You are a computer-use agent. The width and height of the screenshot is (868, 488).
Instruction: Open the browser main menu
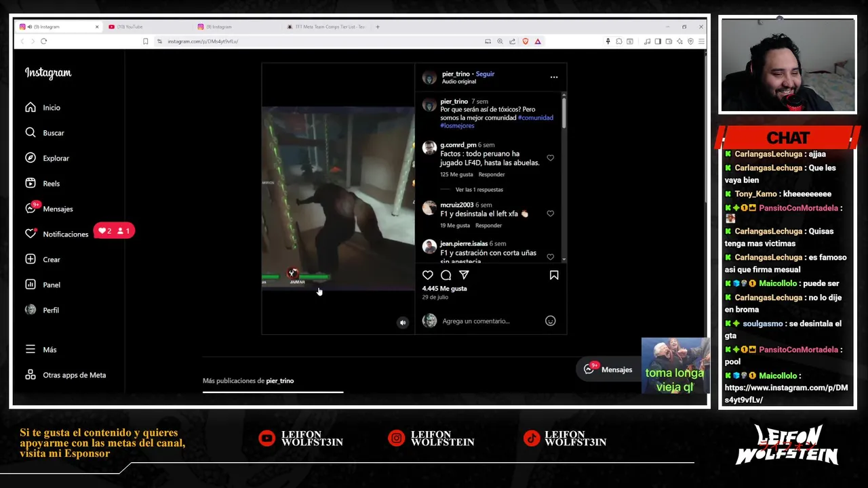coord(701,41)
